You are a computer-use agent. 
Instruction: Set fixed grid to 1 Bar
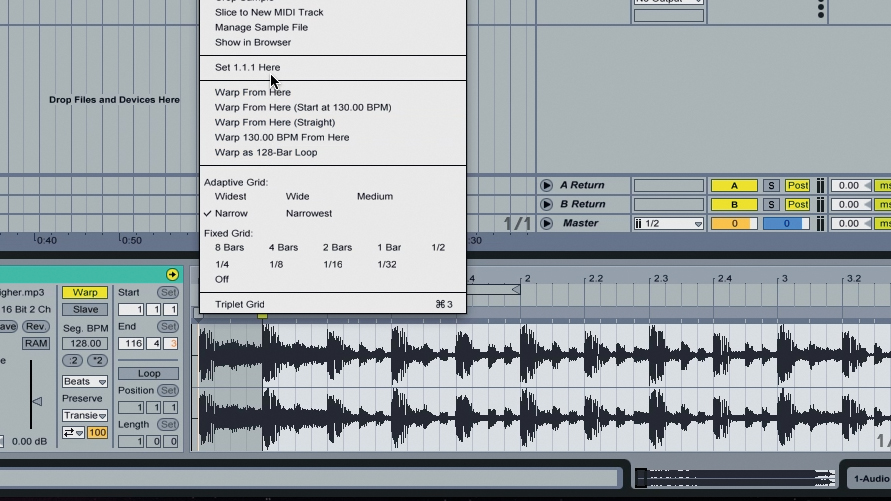389,247
